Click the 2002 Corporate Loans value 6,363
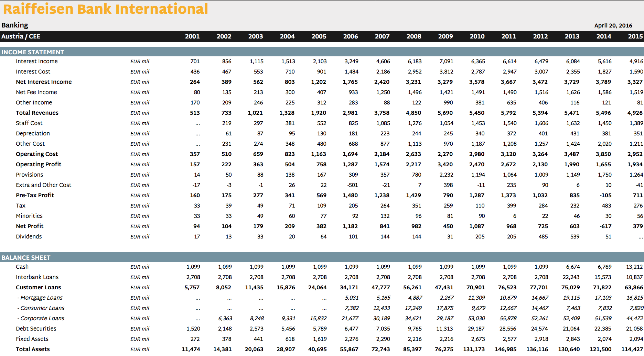 pos(225,318)
